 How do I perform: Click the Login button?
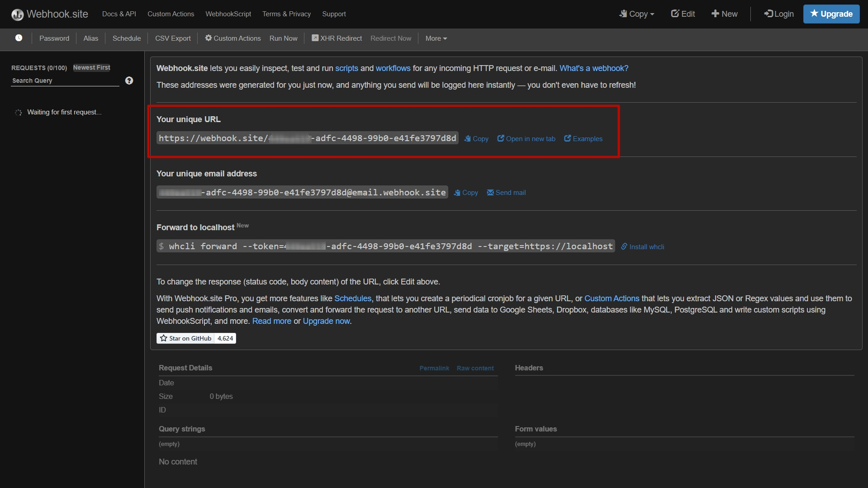click(778, 14)
